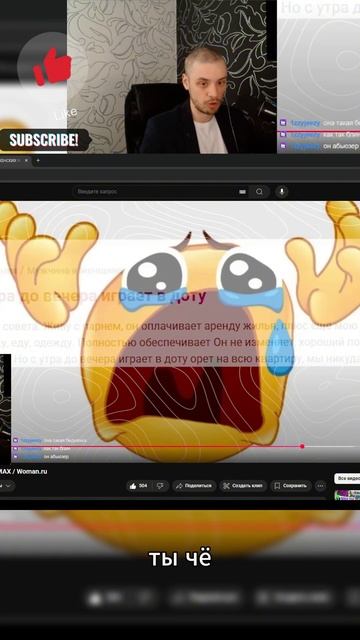This screenshot has width=360, height=640.
Task: Click the dislike thumbs-down button
Action: pyautogui.click(x=160, y=486)
